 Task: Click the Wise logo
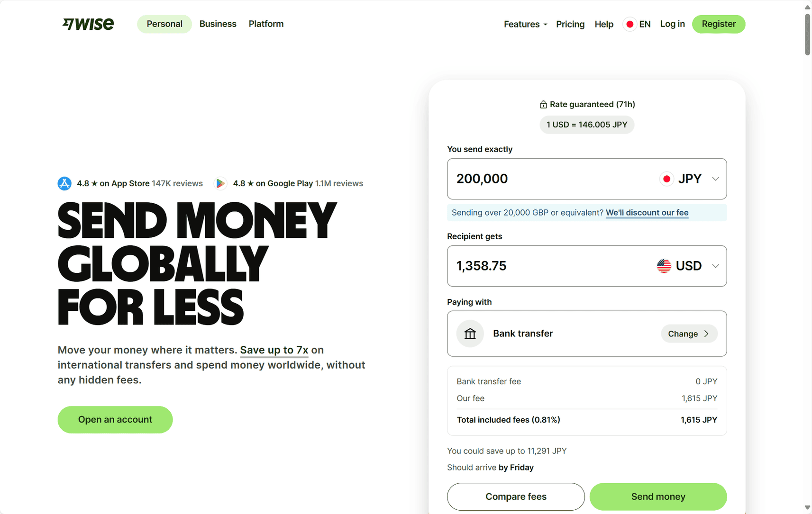(88, 24)
